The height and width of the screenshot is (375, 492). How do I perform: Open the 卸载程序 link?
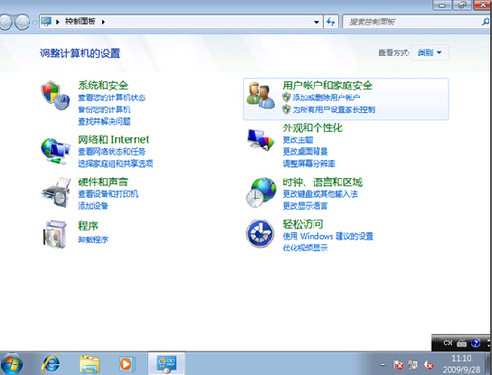click(93, 239)
